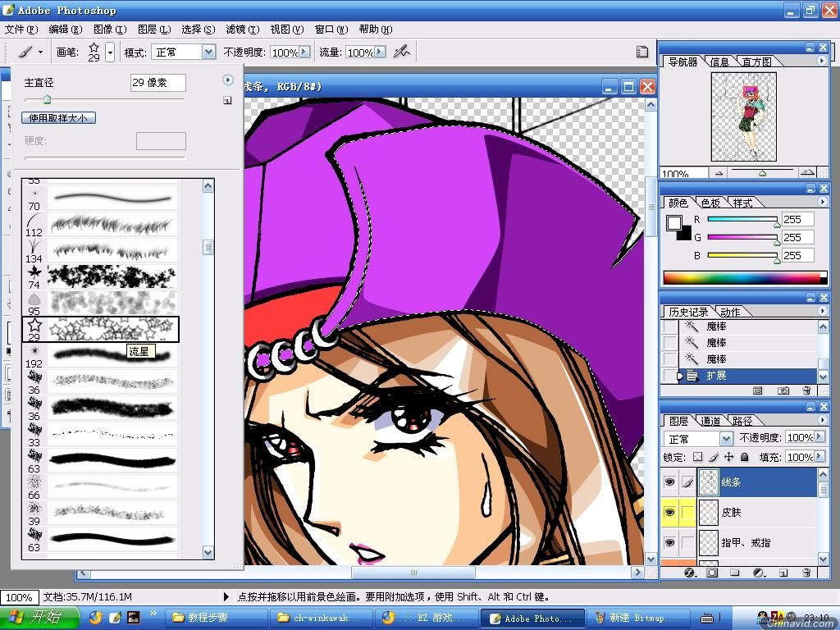Create new fill or adjustment layer

pyautogui.click(x=759, y=573)
